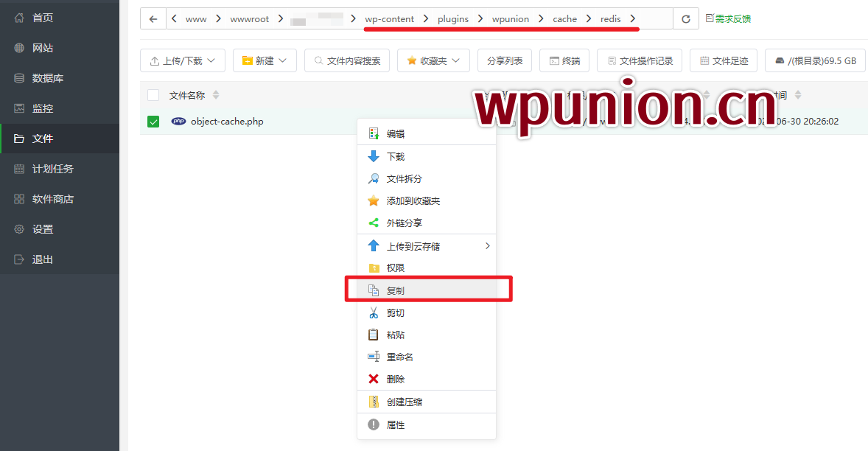Click the clipboard icon beside 粘贴
The image size is (868, 451).
374,335
